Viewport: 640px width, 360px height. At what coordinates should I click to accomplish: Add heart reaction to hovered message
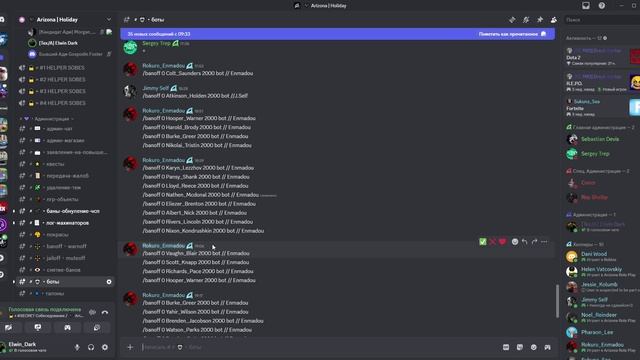point(502,242)
